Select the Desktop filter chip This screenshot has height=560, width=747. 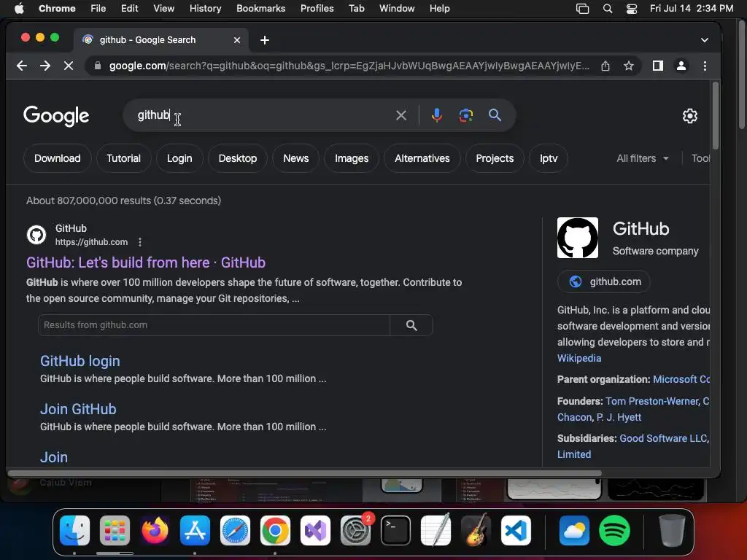click(238, 158)
